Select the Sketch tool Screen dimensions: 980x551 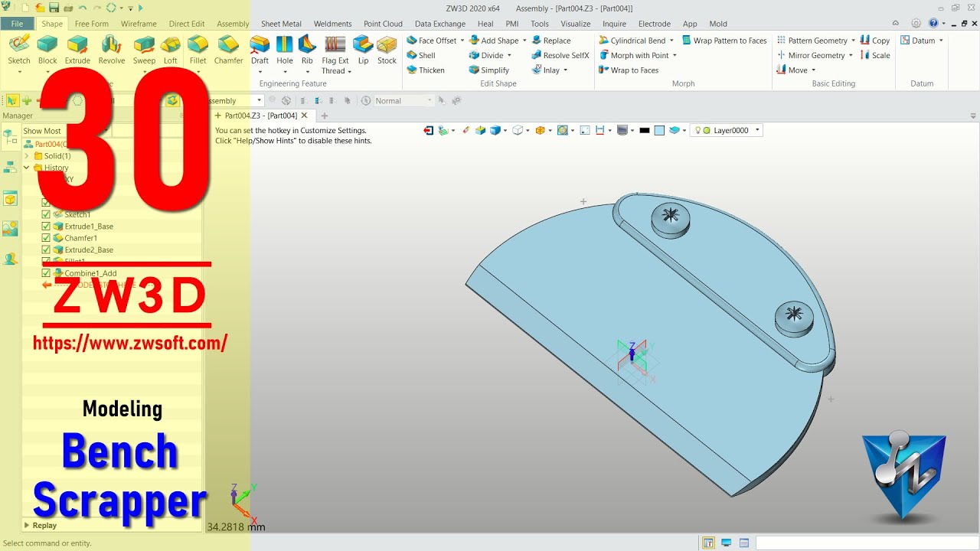click(18, 50)
